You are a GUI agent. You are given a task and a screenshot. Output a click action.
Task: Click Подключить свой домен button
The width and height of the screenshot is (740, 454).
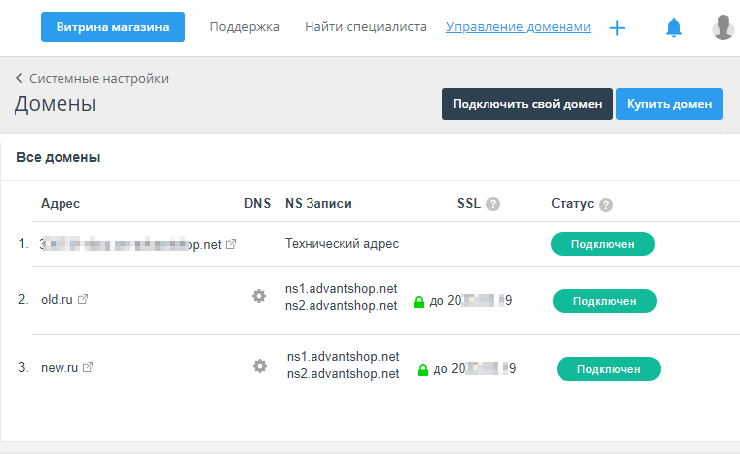click(x=527, y=104)
